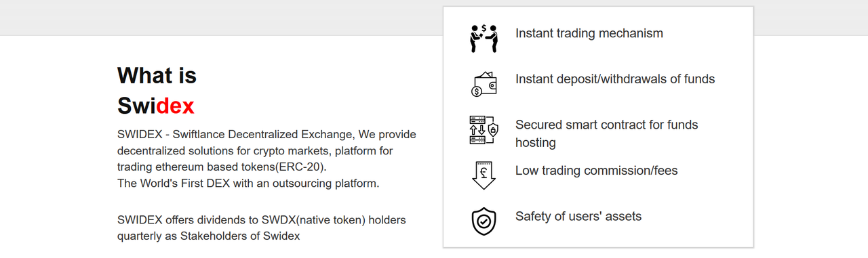The width and height of the screenshot is (868, 258).
Task: Click "Safety of users' assets" label
Action: [x=578, y=217]
